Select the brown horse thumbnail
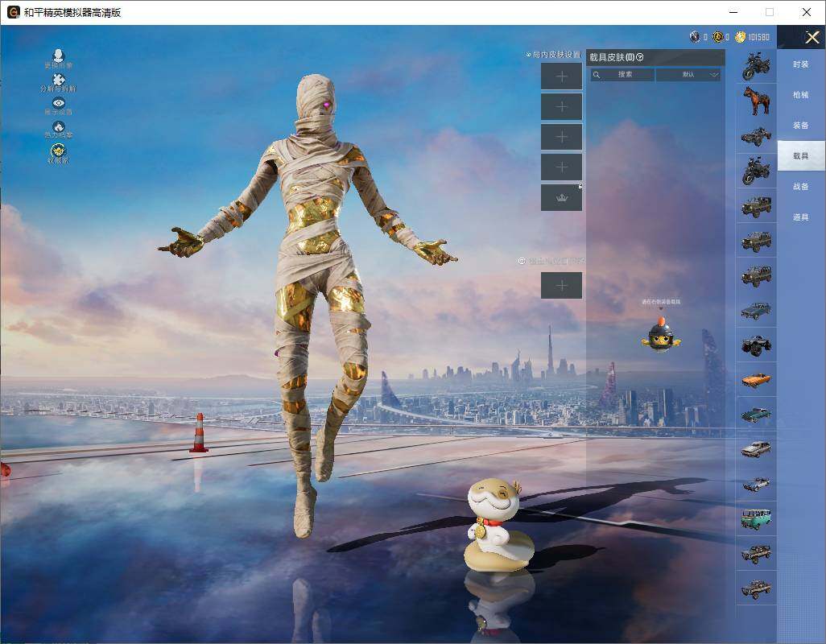826x644 pixels. tap(757, 101)
